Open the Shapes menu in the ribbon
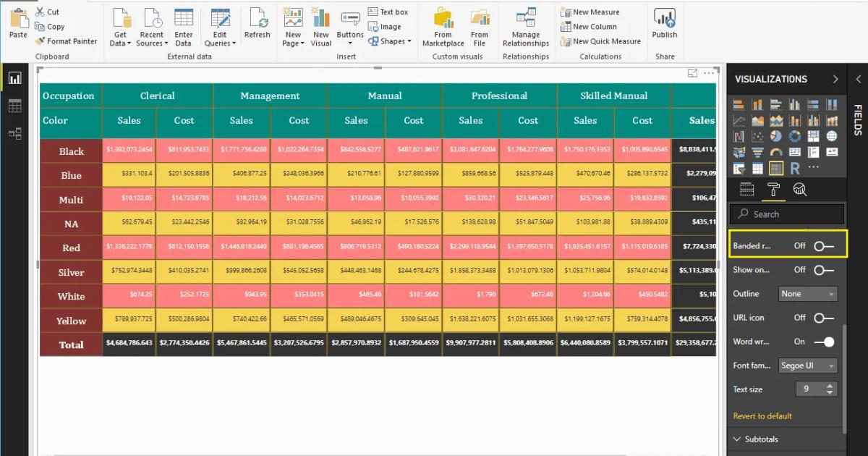Viewport: 868px width, 456px height. pyautogui.click(x=391, y=41)
